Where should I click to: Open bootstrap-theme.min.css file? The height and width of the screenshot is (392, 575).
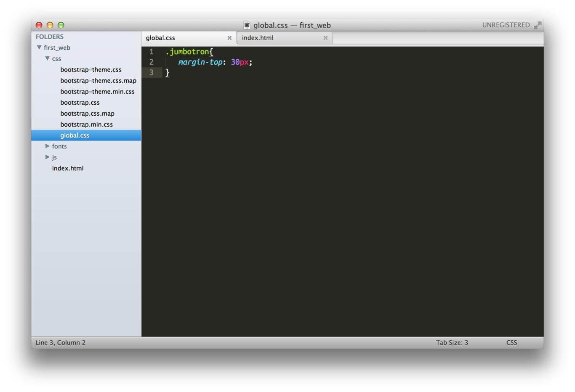point(97,91)
